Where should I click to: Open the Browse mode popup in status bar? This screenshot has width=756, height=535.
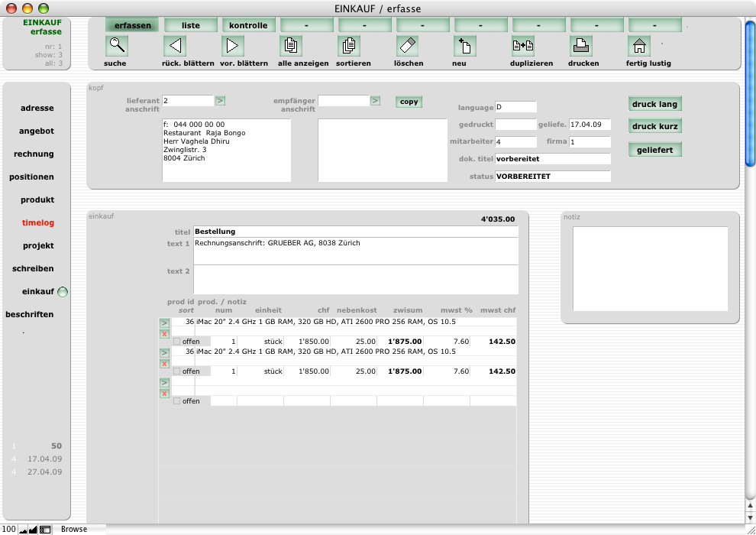tap(75, 529)
